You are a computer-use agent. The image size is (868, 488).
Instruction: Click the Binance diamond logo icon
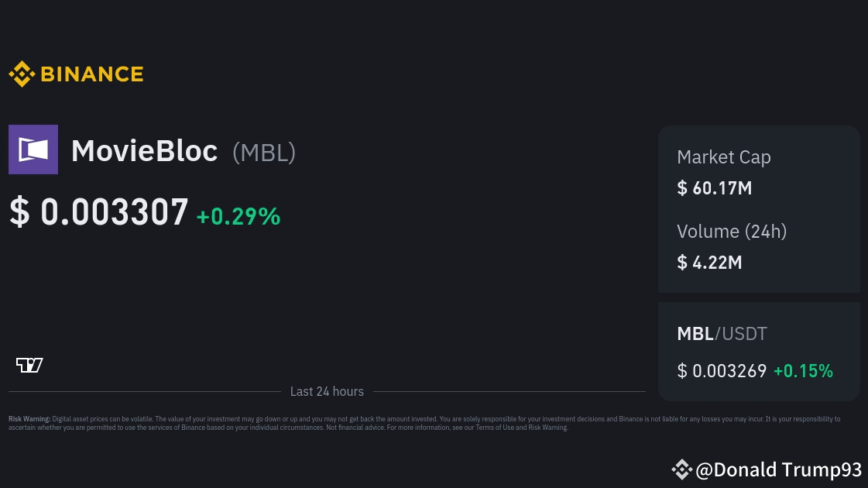point(22,74)
